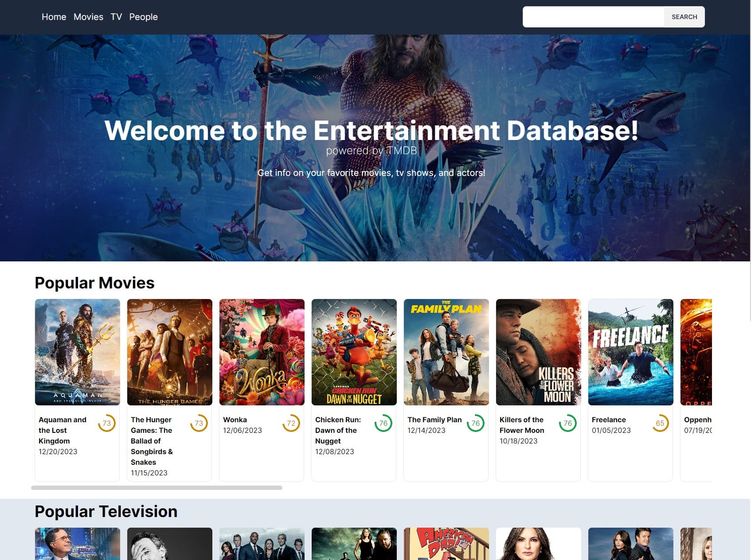Click the 76 rating for Killers of the Flower Moon

pos(568,424)
